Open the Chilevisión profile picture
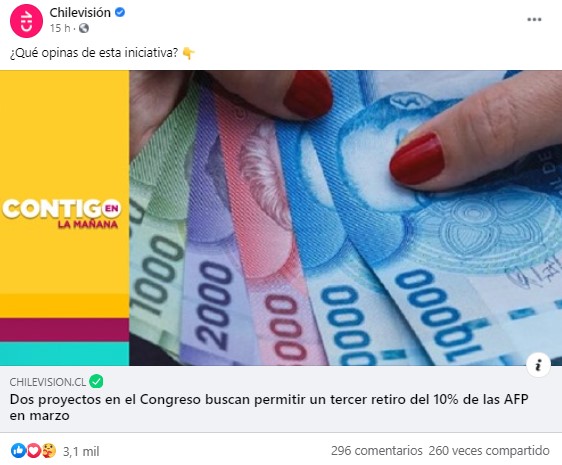This screenshot has height=465, width=562. [26, 21]
